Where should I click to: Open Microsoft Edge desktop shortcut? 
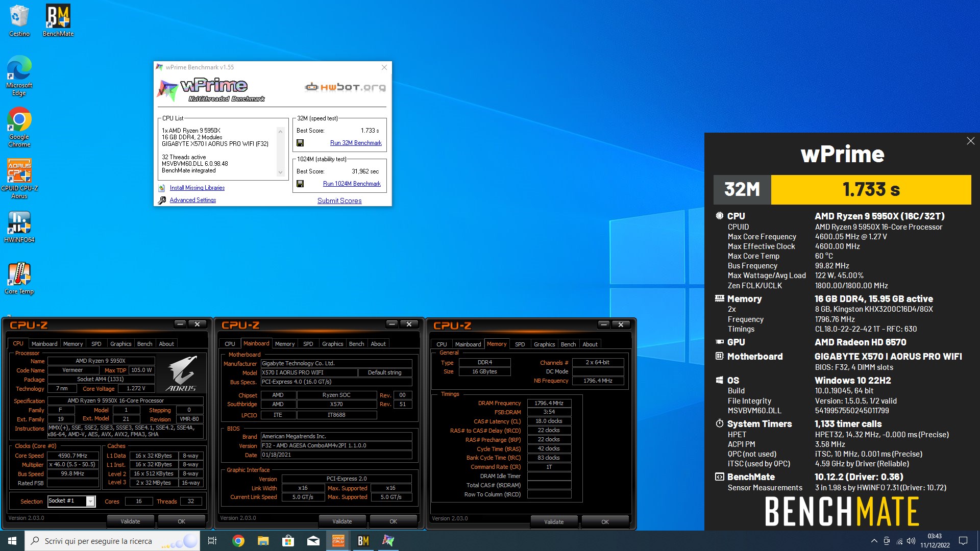coord(19,76)
